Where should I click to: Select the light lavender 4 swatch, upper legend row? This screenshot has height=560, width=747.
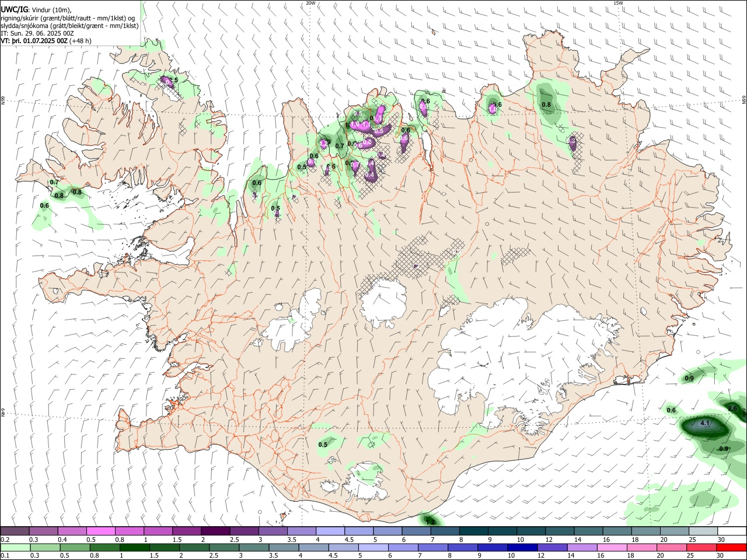click(330, 531)
